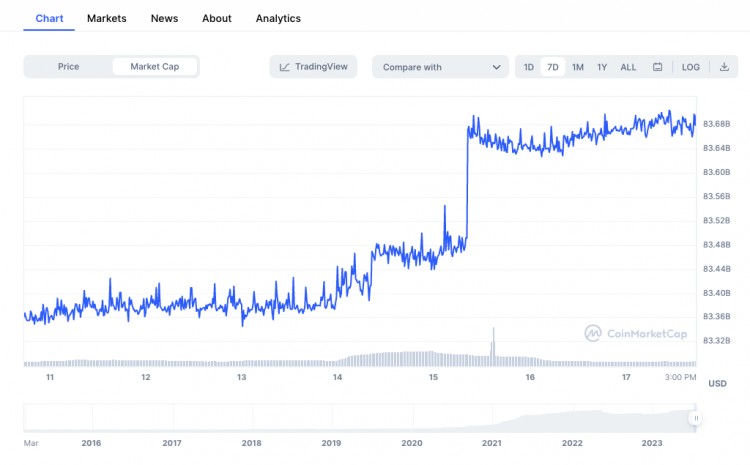This screenshot has height=465, width=750.
Task: Set time range to 1D
Action: [529, 67]
